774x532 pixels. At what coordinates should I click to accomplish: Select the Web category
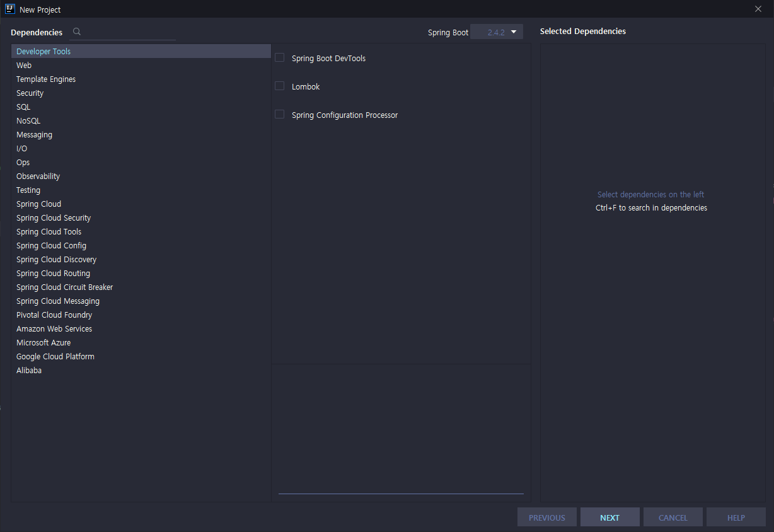tap(141, 66)
